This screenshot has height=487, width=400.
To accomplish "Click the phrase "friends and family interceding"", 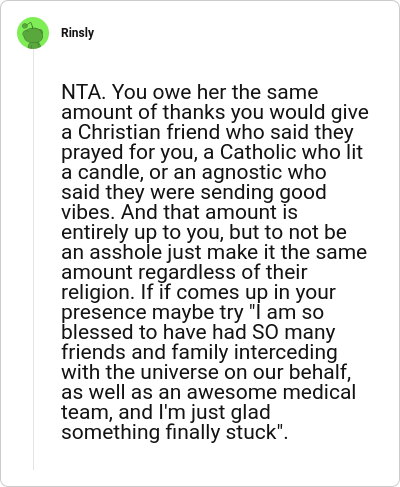I will pos(199,353).
